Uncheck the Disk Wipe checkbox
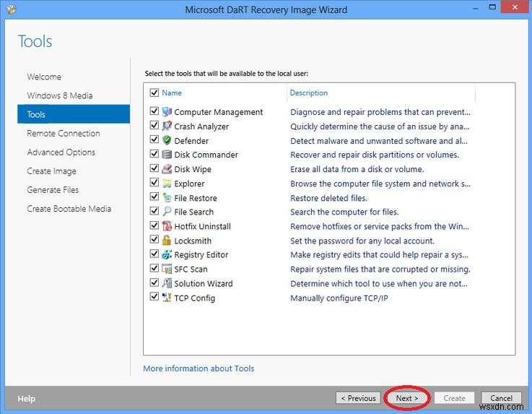The image size is (532, 414). 154,168
